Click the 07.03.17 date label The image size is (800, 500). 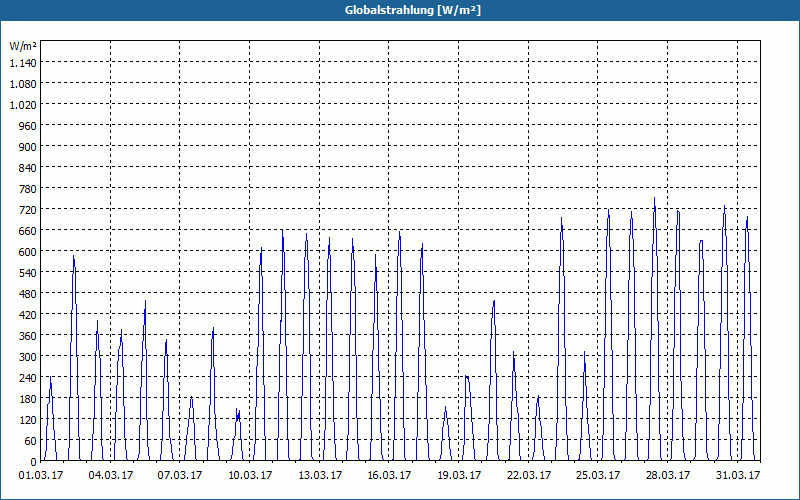[180, 475]
